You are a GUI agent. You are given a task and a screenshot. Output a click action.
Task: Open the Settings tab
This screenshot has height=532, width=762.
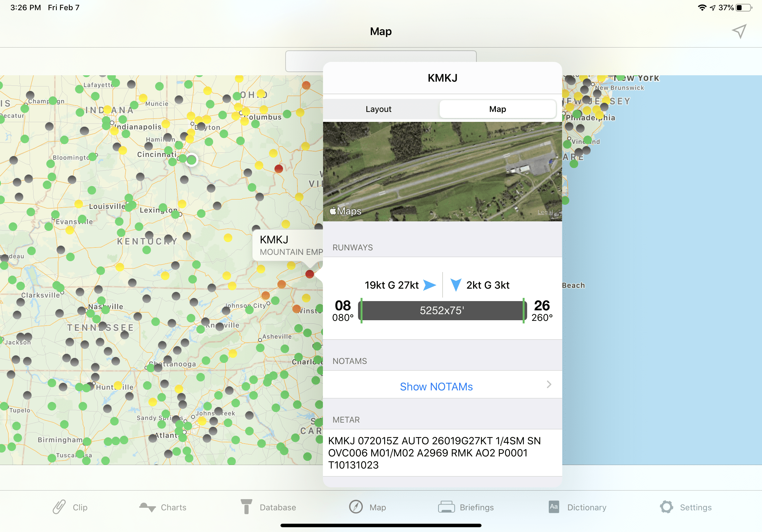click(x=686, y=507)
